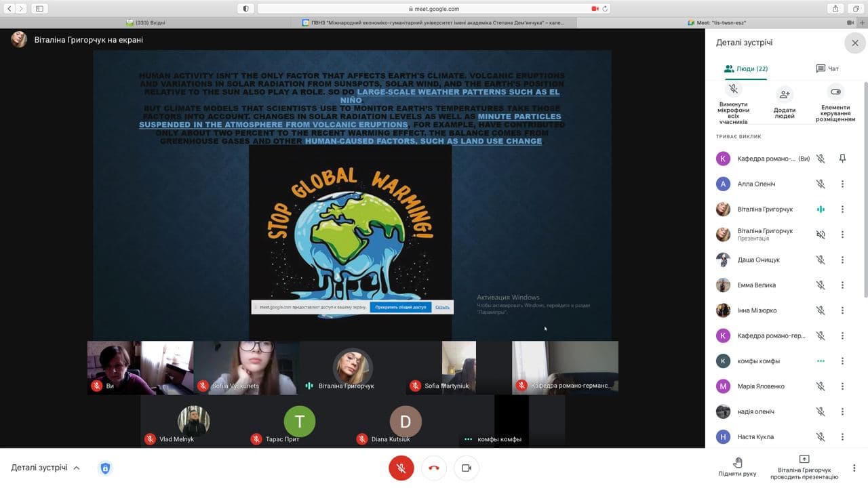This screenshot has width=868, height=488.
Task: Open Елементи керування розміщенням toggle icon
Action: 835,91
